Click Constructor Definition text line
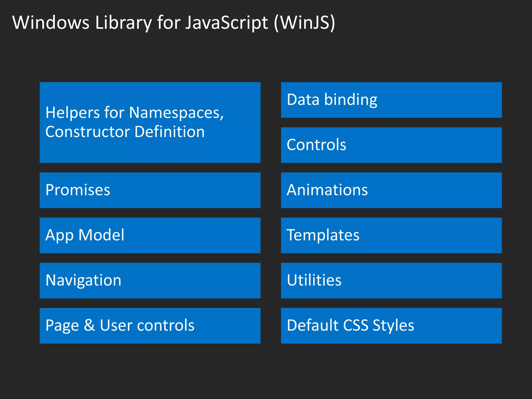This screenshot has width=532, height=399. click(x=125, y=132)
